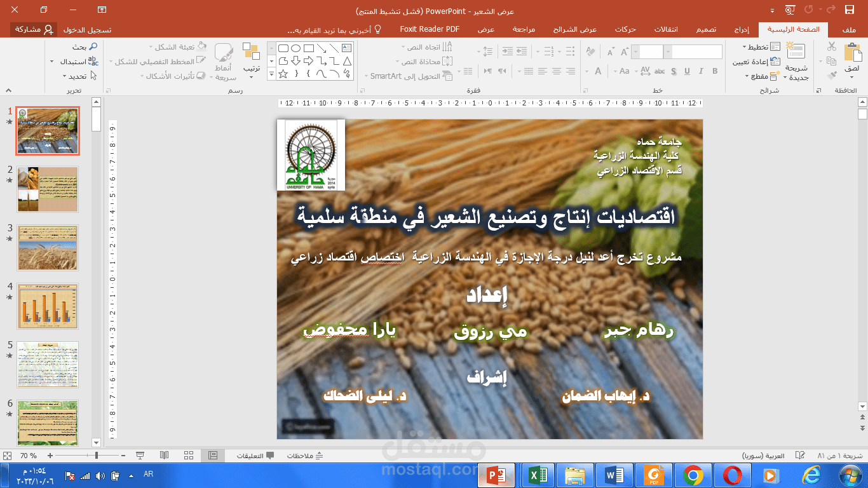This screenshot has width=868, height=488.
Task: Toggle text Shadow formatting
Action: pos(673,71)
